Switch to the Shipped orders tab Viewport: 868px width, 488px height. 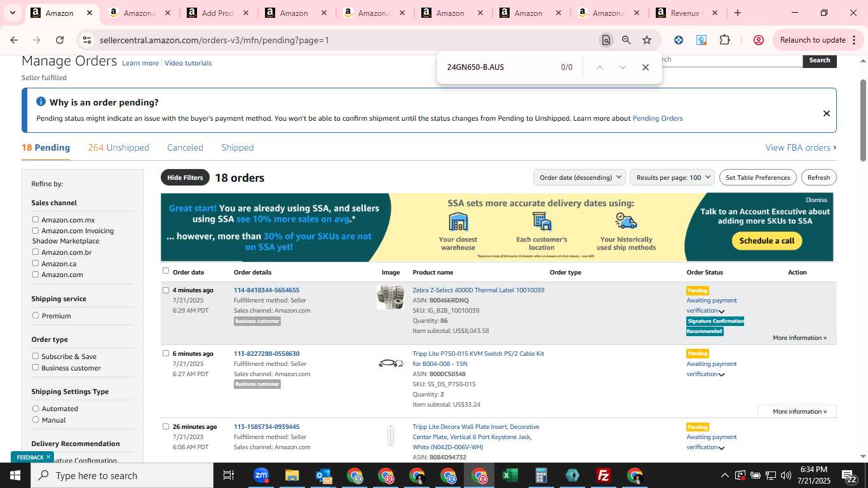238,147
